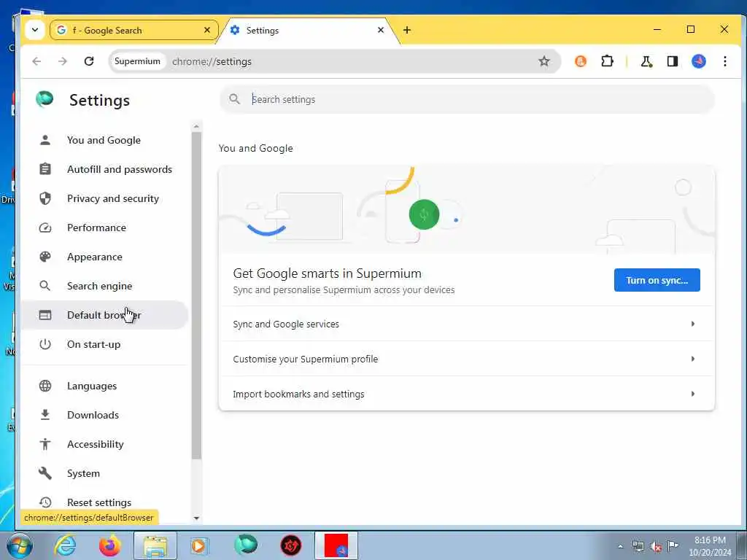This screenshot has height=560, width=747.
Task: Click the Downloads arrow icon
Action: pos(45,415)
